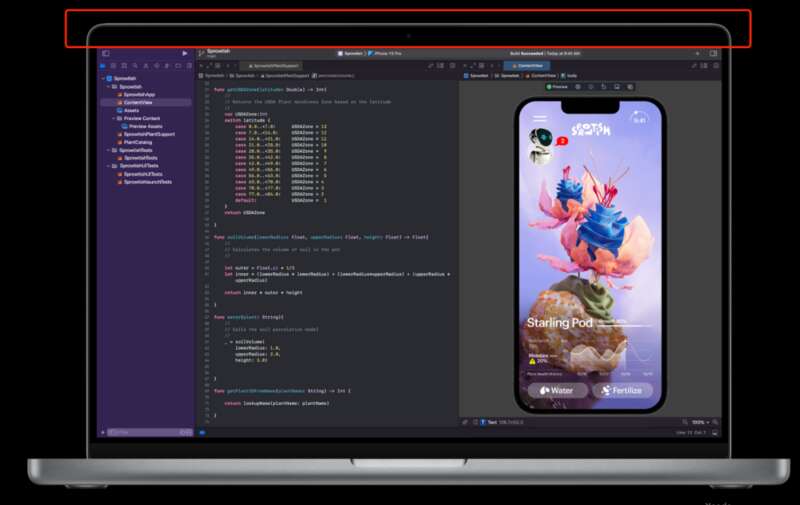The image size is (800, 505).
Task: Select the SprowtishPlantSupport file in navigator
Action: coord(146,134)
